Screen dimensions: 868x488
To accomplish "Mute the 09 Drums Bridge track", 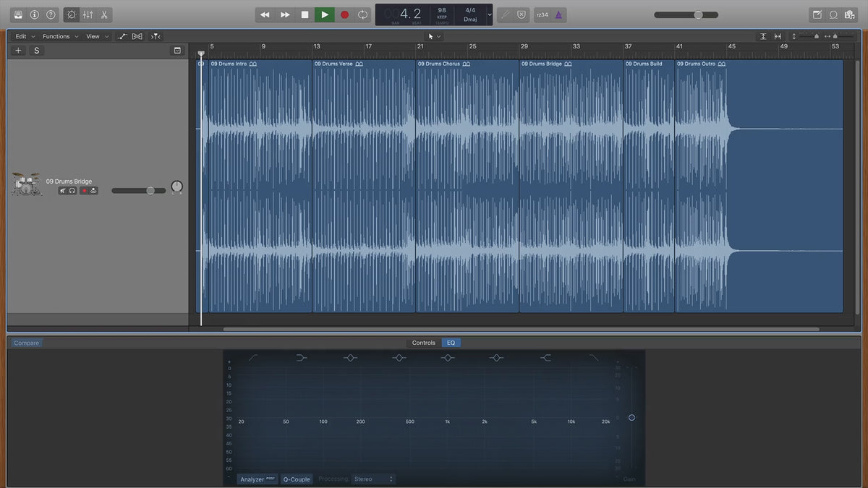I will tap(63, 191).
